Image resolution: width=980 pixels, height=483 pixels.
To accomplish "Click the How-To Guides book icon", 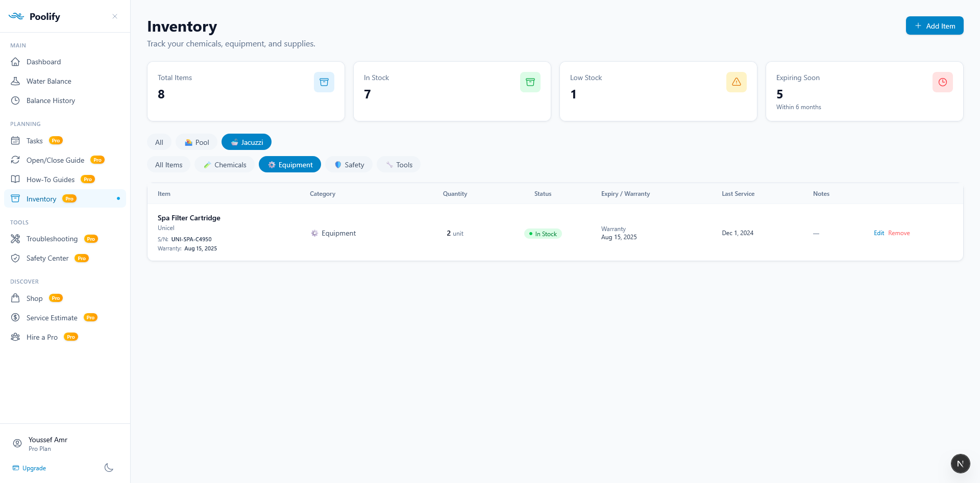I will [x=15, y=180].
